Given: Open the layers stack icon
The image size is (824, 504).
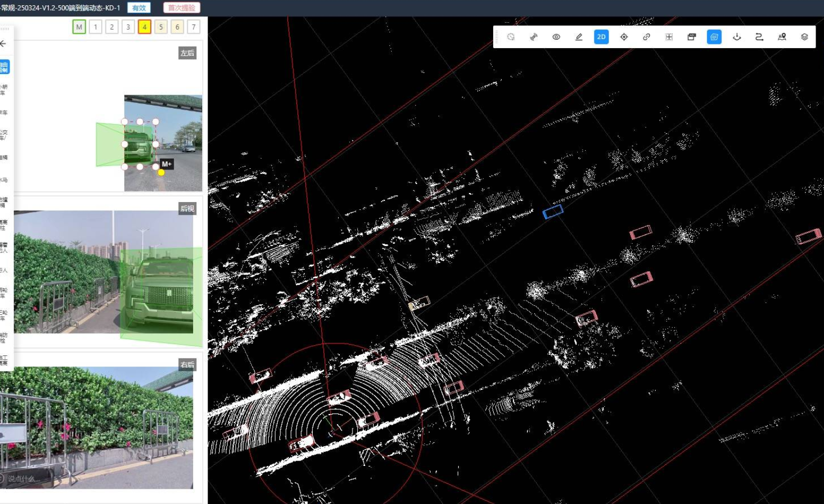Looking at the screenshot, I should point(804,37).
